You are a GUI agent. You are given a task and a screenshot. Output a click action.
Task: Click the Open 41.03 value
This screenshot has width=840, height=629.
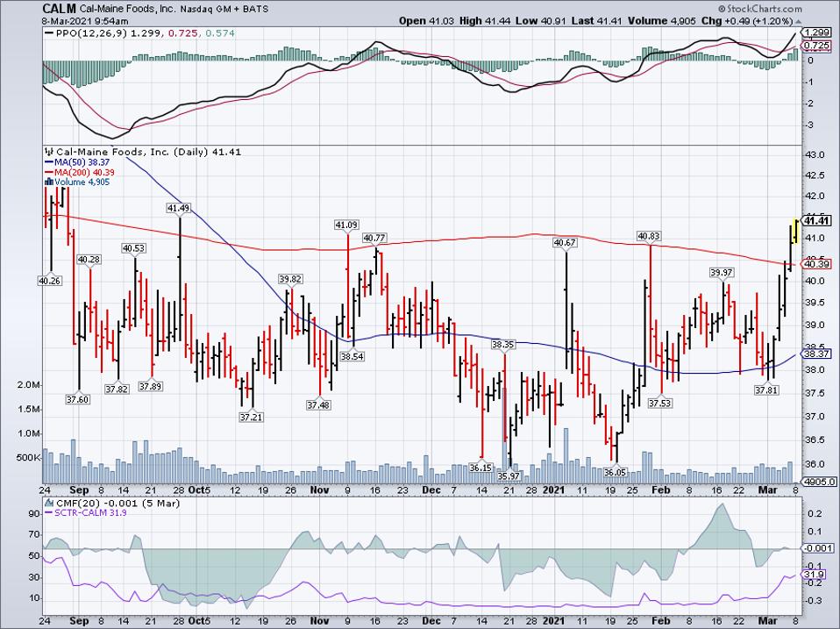click(x=426, y=21)
